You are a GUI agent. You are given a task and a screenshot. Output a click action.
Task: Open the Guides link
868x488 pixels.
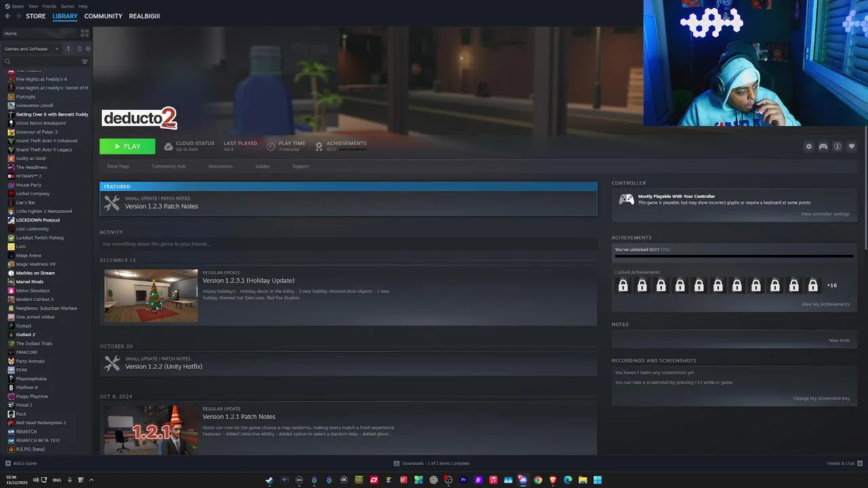(262, 166)
